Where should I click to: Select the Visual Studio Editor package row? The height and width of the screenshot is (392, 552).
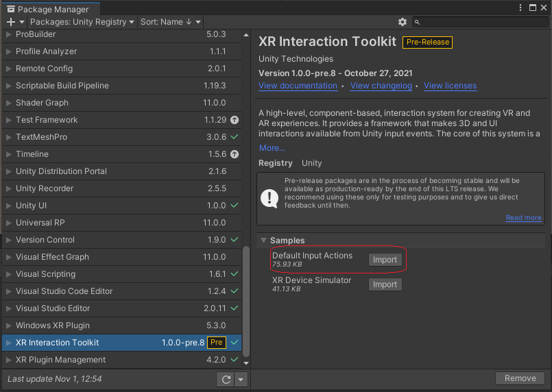(x=122, y=308)
